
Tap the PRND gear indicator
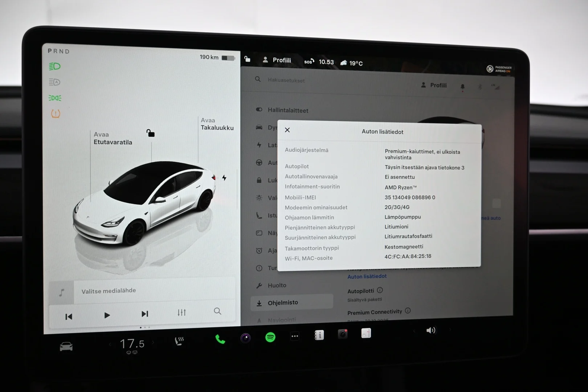point(58,51)
